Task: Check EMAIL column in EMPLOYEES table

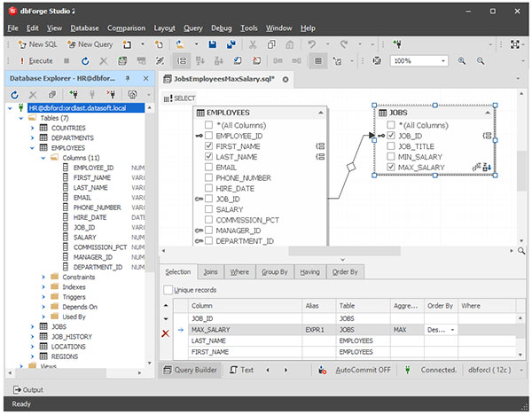Action: click(208, 168)
